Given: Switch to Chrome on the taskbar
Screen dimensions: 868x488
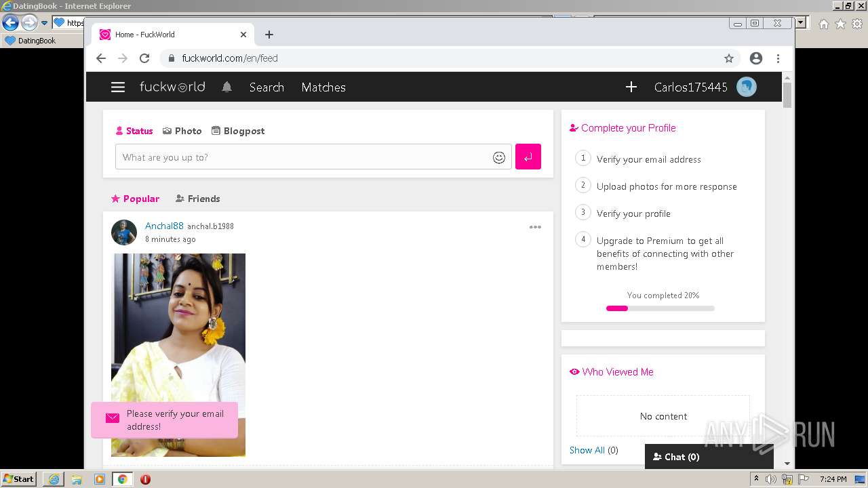Looking at the screenshot, I should coord(122,479).
